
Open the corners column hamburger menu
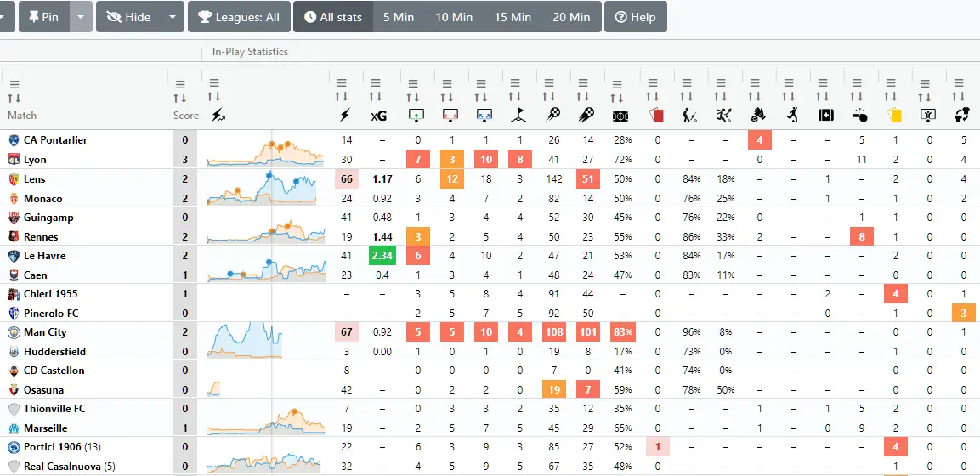[516, 82]
